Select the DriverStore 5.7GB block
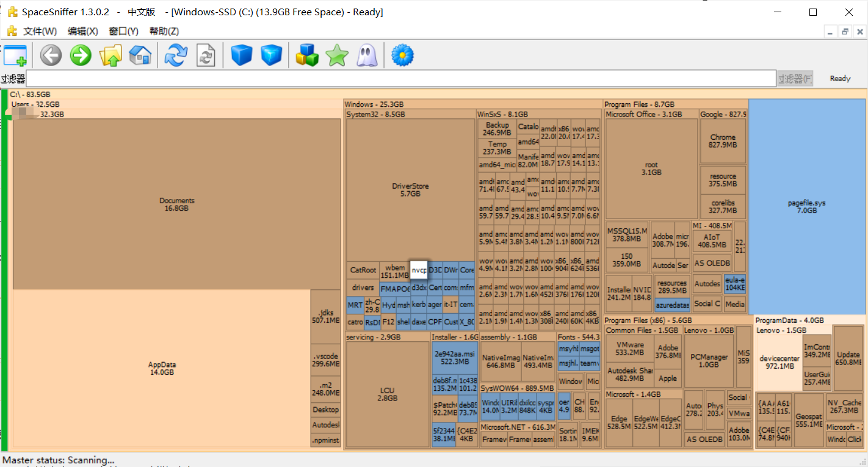The height and width of the screenshot is (467, 868). pyautogui.click(x=410, y=190)
